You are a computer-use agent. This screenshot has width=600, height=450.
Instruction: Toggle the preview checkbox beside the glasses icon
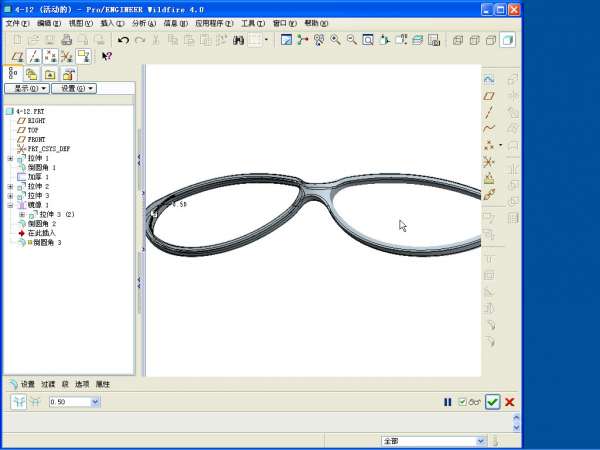tap(461, 402)
